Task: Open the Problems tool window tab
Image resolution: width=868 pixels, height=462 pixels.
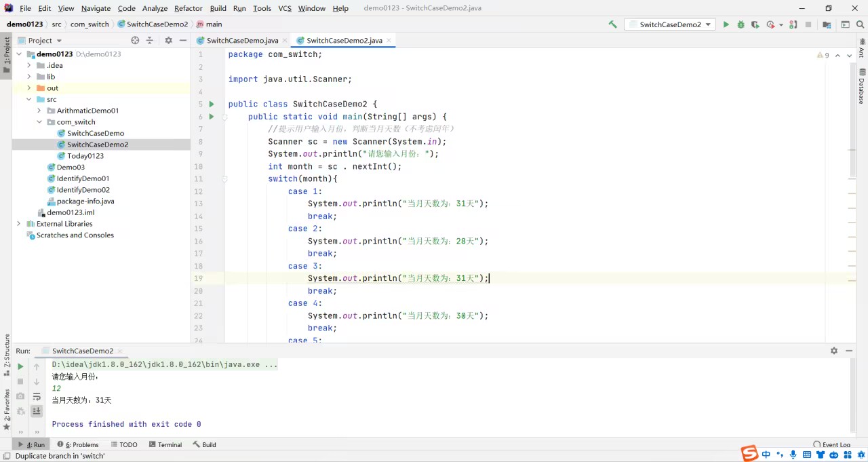Action: tap(78, 445)
